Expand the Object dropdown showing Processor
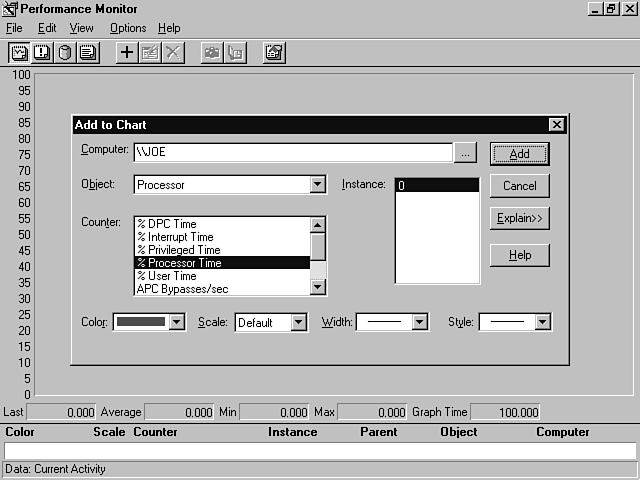The width and height of the screenshot is (640, 480). (x=318, y=185)
